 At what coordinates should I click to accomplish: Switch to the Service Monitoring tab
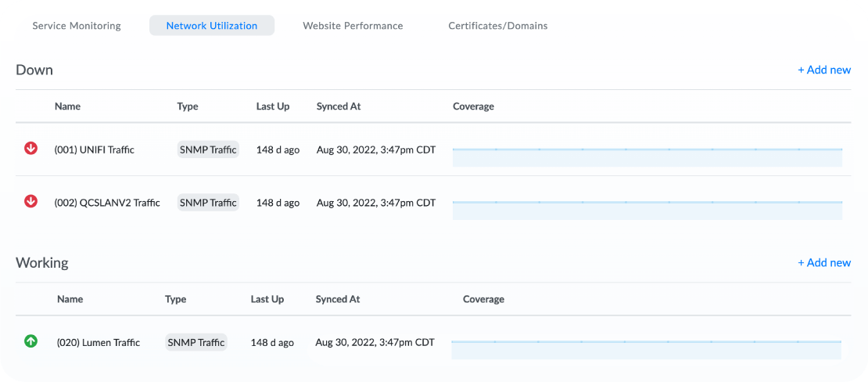click(x=77, y=26)
